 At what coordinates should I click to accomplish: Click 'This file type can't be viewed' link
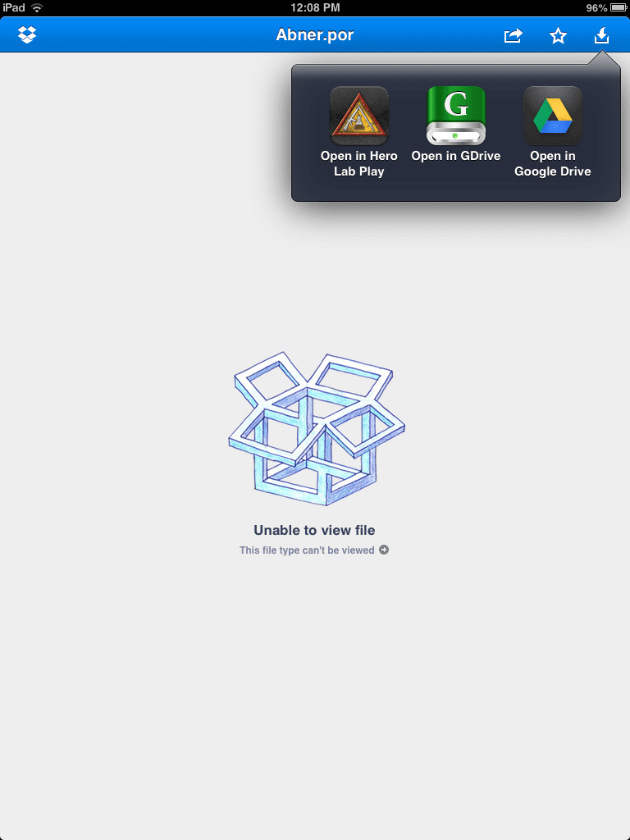point(307,550)
